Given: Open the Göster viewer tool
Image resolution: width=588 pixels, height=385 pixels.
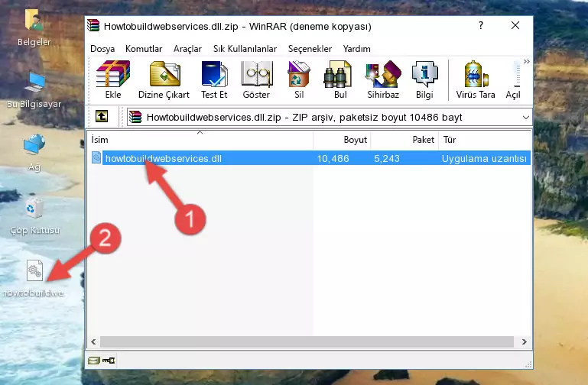Looking at the screenshot, I should pos(256,79).
